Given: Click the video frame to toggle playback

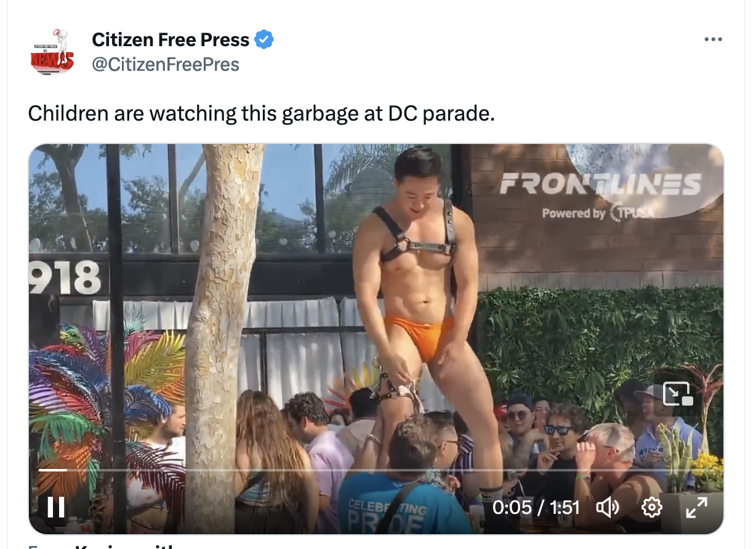Looking at the screenshot, I should 376,308.
